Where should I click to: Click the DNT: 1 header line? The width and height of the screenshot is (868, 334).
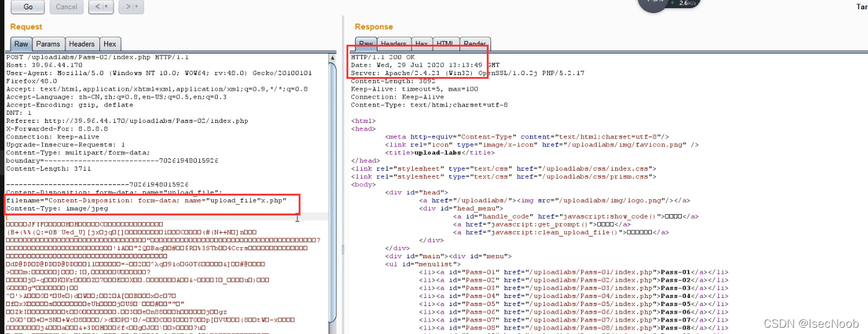click(19, 112)
